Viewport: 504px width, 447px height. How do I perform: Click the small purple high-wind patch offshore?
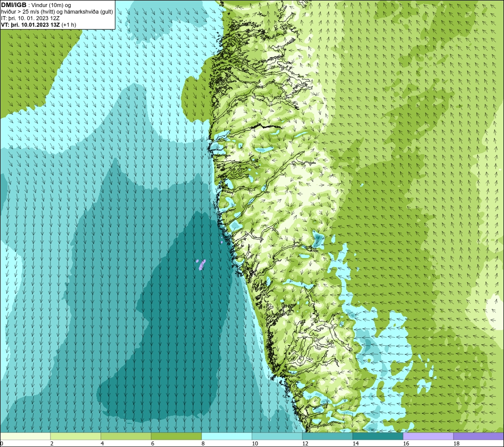(202, 265)
